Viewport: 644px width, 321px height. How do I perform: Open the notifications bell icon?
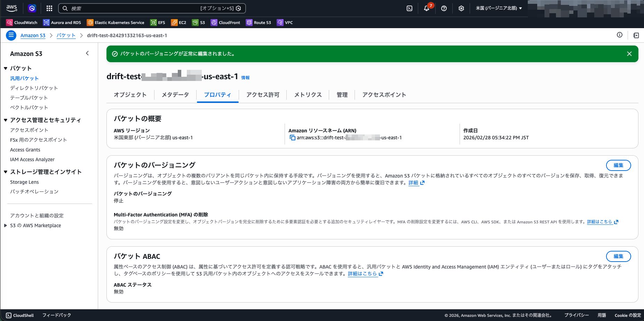(x=427, y=8)
